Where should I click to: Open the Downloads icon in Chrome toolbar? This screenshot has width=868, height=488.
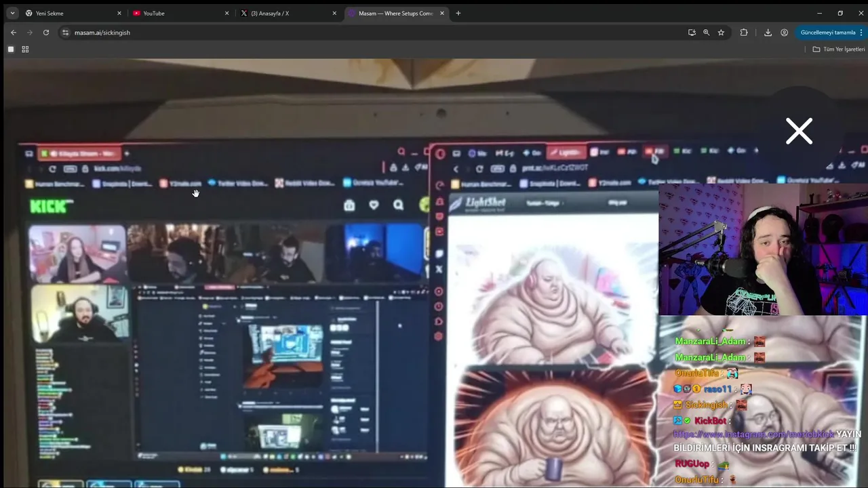tap(768, 33)
